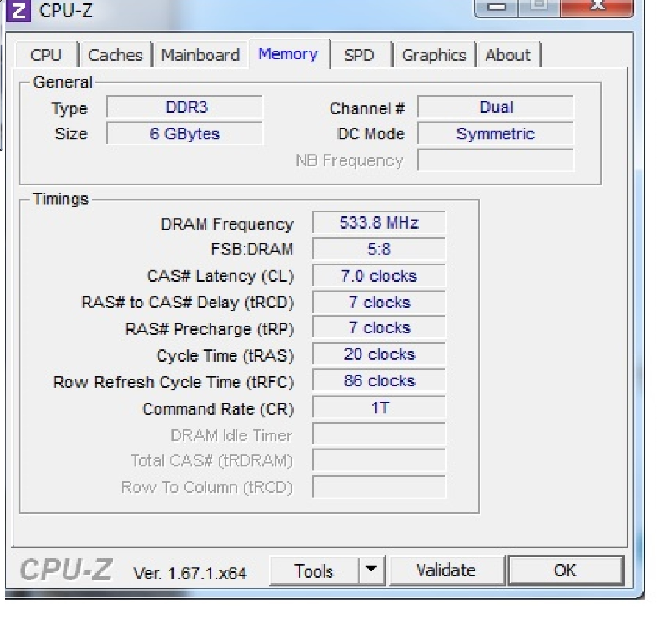Select the 20 clocks tRAS value
Viewport: 672px width, 619px height.
click(x=379, y=354)
